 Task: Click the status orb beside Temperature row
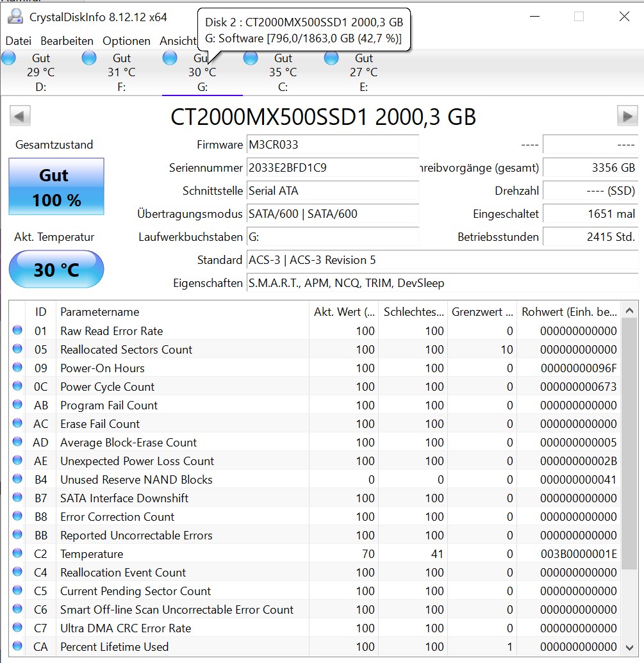[x=17, y=553]
